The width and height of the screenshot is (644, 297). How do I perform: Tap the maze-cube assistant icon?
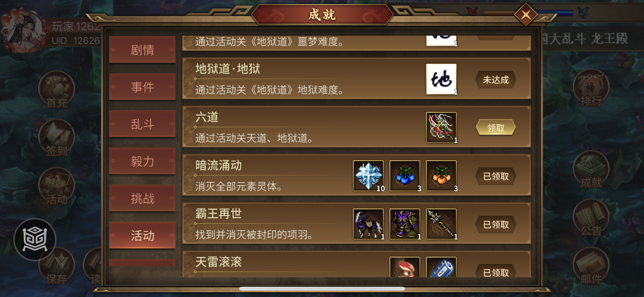tap(35, 239)
